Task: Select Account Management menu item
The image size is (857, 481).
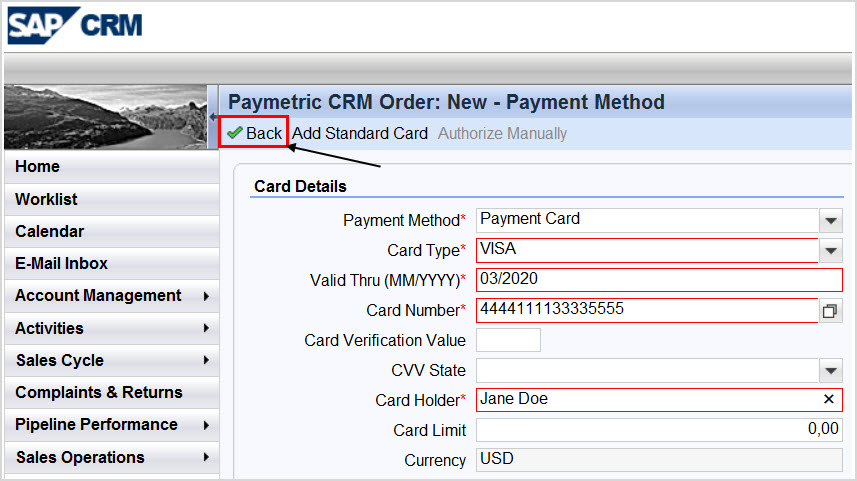Action: point(111,296)
